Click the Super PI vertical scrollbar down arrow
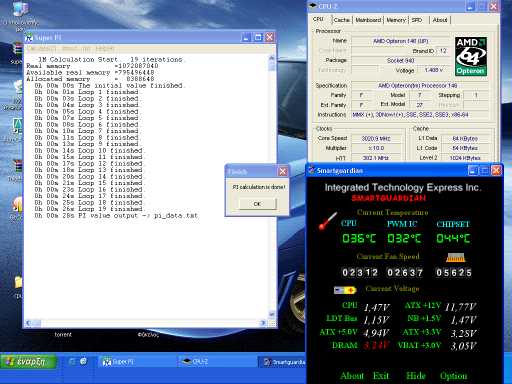Screen dimensions: 512x384 [272, 314]
